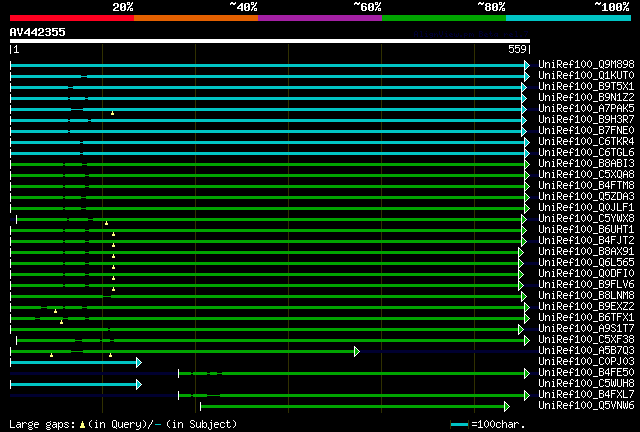Select the UniRef100_C5YWX8 label
The image size is (640, 432).
(586, 218)
